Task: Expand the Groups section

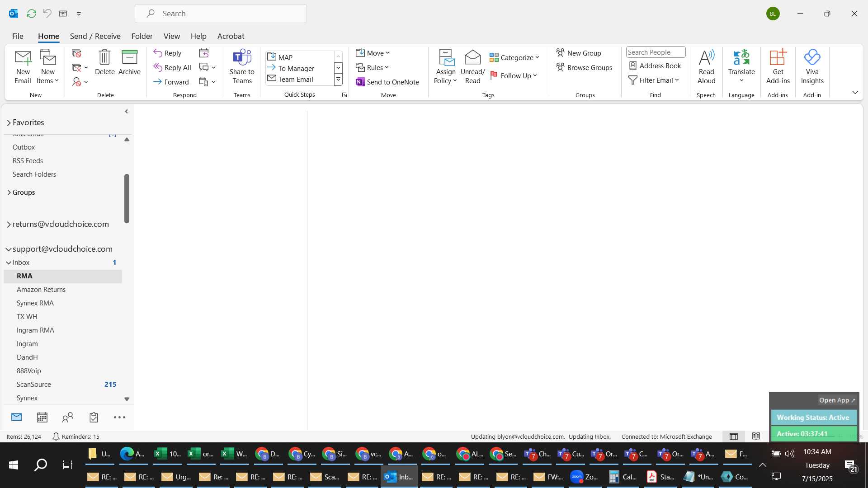Action: (x=9, y=192)
